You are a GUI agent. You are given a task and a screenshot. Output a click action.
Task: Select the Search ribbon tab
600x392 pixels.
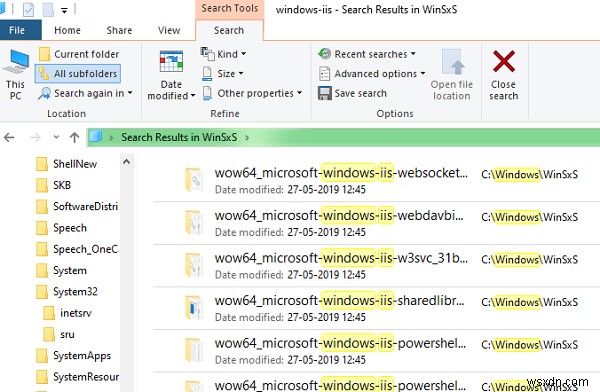(x=229, y=30)
